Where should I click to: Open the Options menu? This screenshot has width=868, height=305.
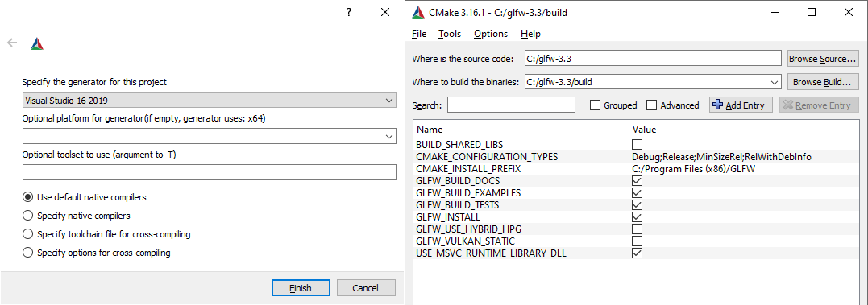coord(491,34)
